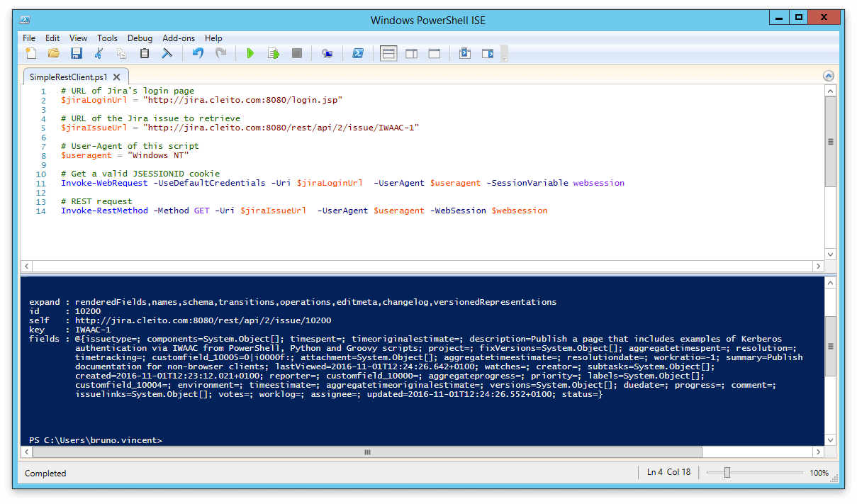This screenshot has width=857, height=504.
Task: Click the $jiraLoginUrl variable on line 2
Action: [94, 101]
